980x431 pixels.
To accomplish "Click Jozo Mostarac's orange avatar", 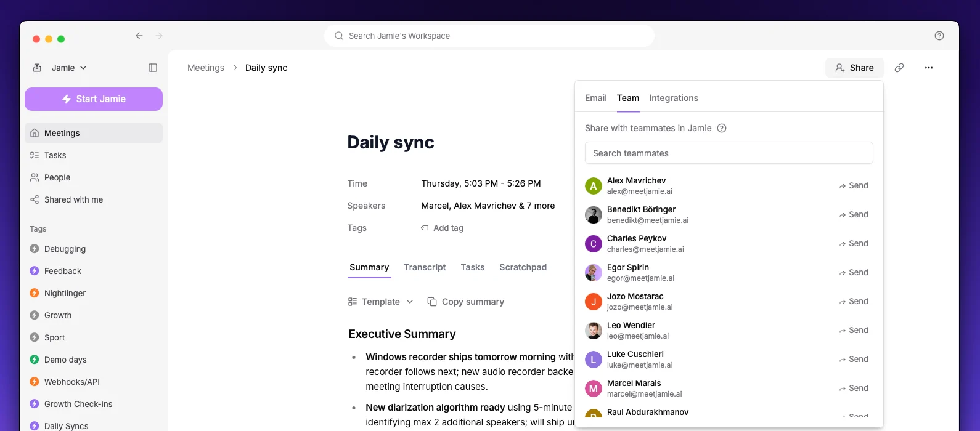I will coord(594,302).
